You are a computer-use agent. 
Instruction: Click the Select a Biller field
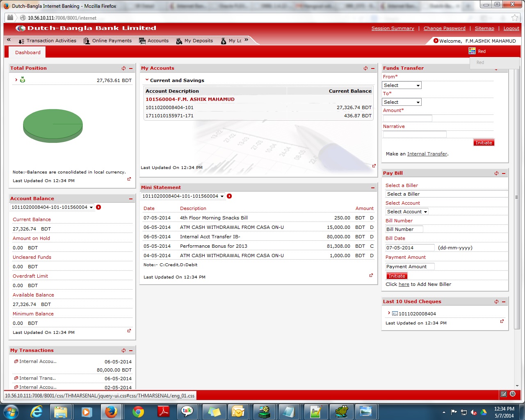(x=446, y=194)
